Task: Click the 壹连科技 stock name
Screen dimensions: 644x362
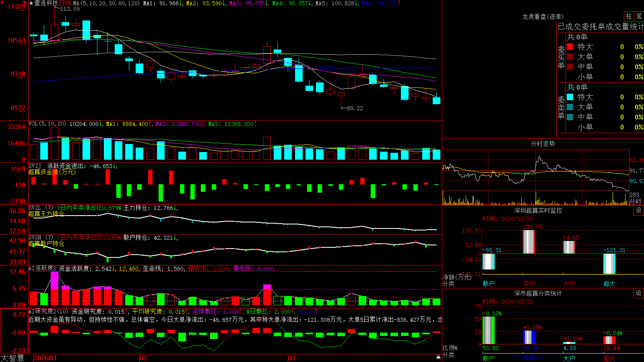Action: [46, 3]
